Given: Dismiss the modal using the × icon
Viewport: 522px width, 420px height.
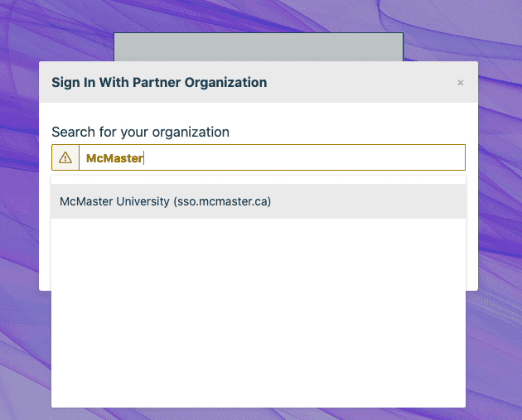Looking at the screenshot, I should point(461,83).
